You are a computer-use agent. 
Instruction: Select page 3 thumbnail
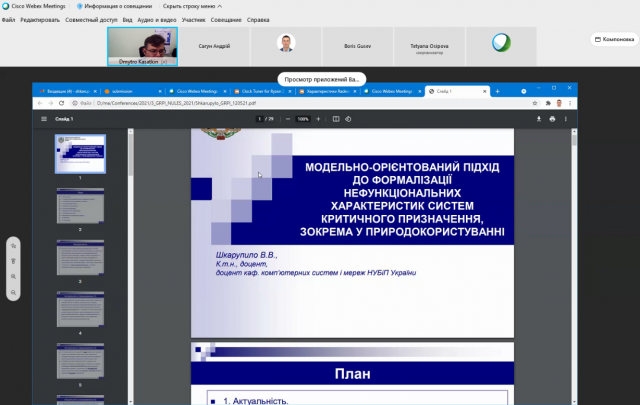pos(80,257)
